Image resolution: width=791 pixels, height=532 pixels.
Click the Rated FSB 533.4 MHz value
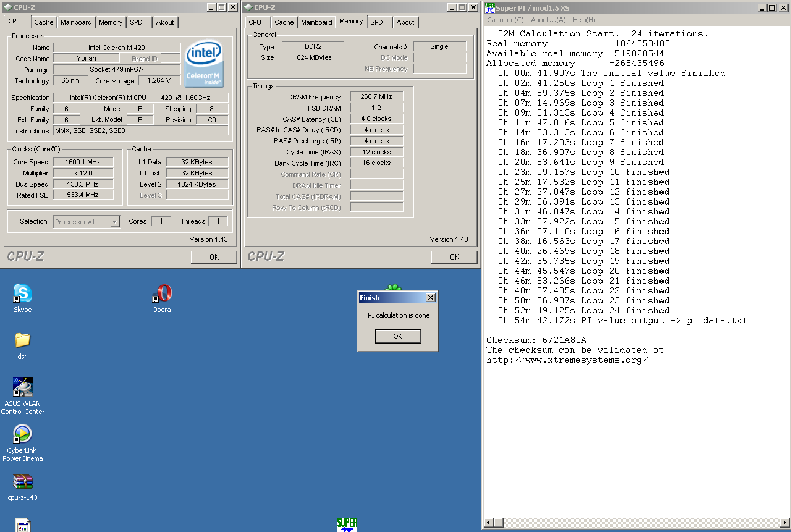point(83,195)
